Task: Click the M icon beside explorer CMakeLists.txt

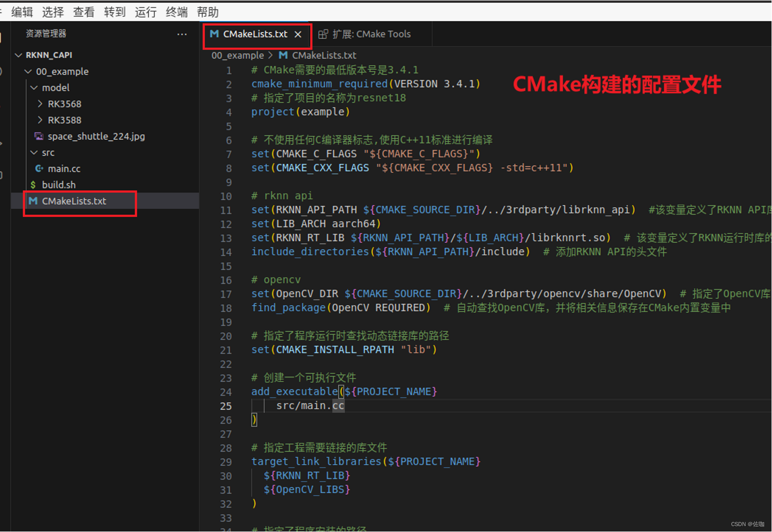Action: tap(33, 201)
